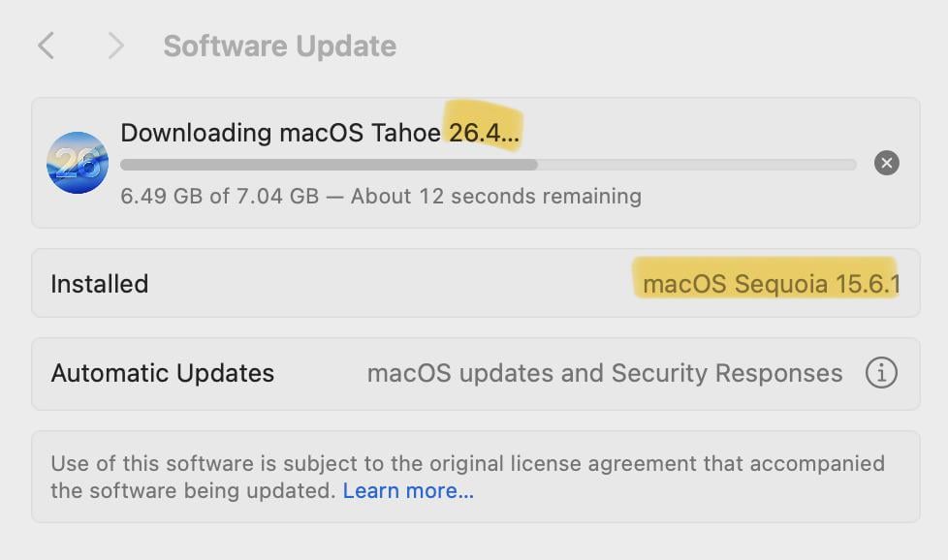948x560 pixels.
Task: Click the About 12 seconds remaining text
Action: [x=495, y=196]
